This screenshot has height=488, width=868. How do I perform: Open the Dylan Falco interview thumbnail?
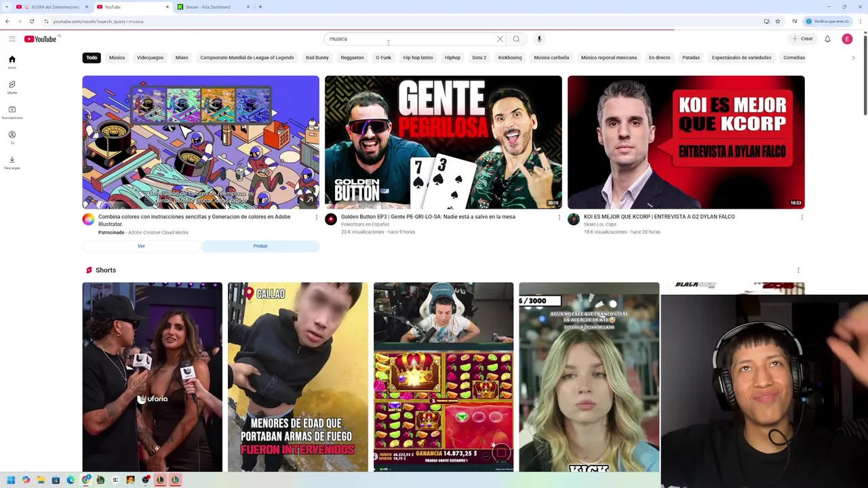coord(686,142)
